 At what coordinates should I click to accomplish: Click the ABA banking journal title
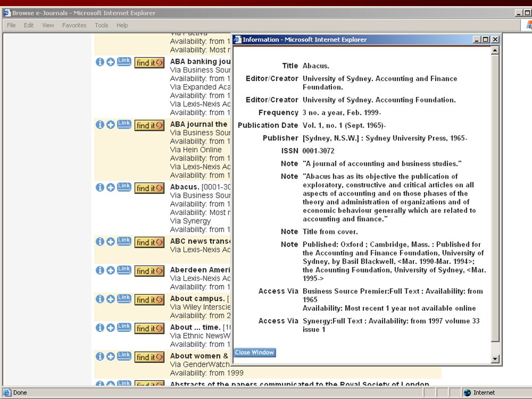[200, 62]
